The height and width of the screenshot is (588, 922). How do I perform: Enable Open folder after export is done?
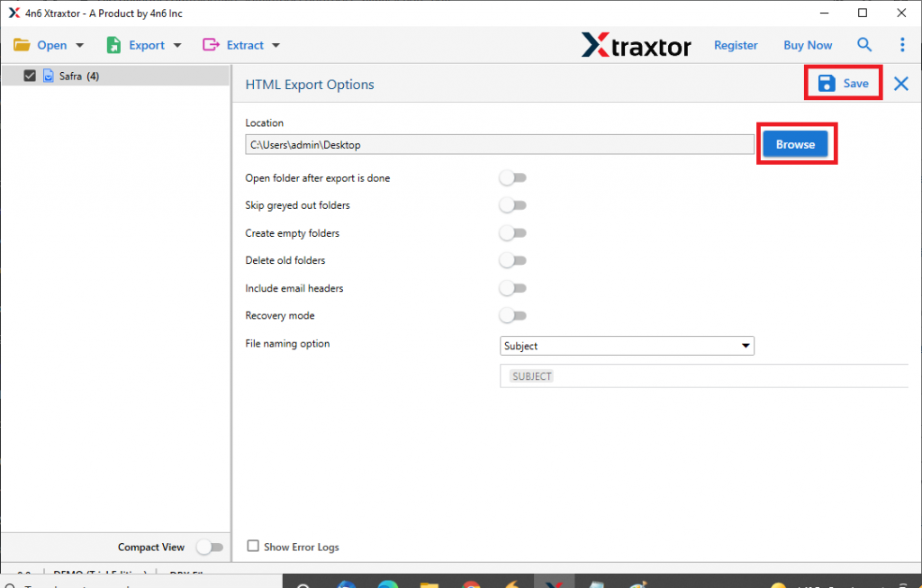[512, 177]
